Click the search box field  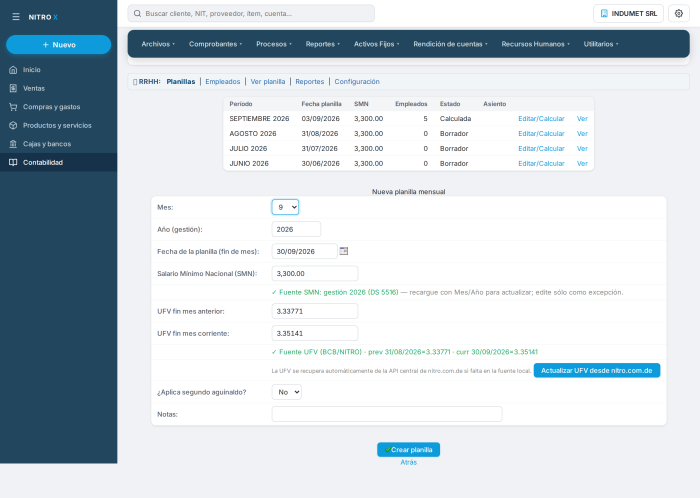(x=251, y=13)
